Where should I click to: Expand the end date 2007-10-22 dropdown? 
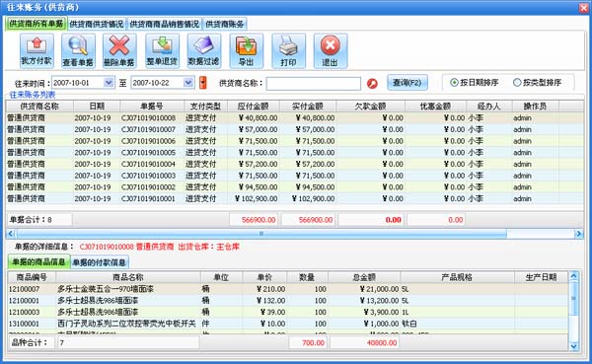[188, 83]
